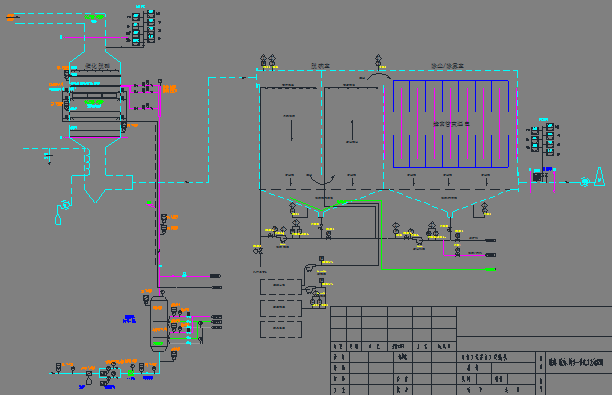613x395 pixels.
Task: Select the small cyan bottle tank under the pump
Action: coord(58,219)
